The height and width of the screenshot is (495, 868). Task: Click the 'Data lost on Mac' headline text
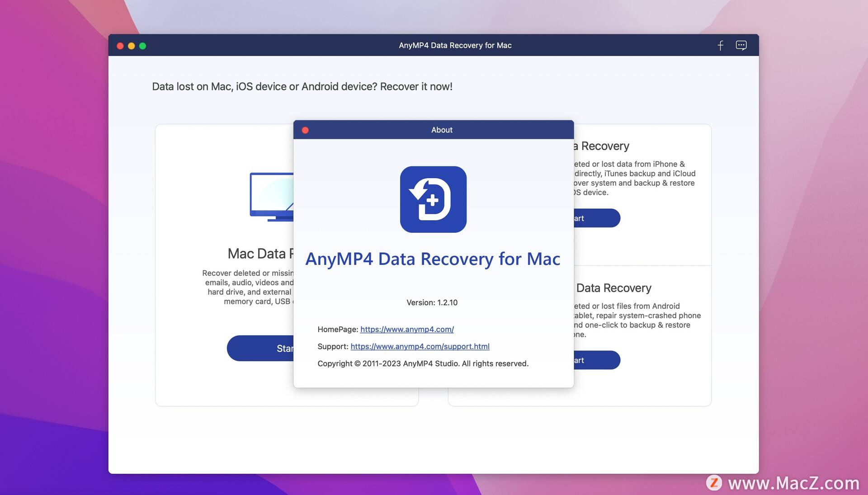[x=302, y=86]
